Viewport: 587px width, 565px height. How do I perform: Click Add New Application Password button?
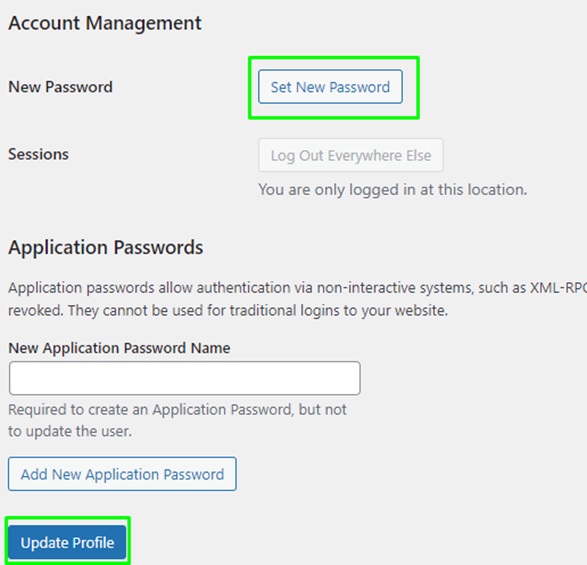[122, 474]
